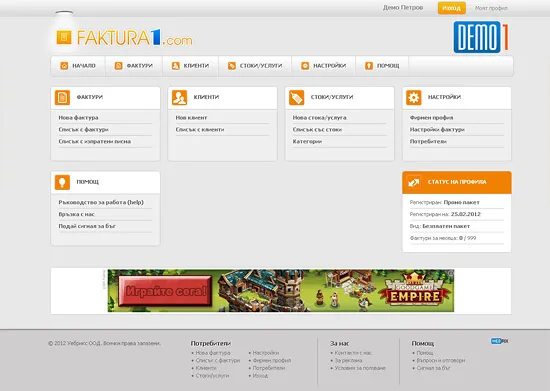Open Фирмен профил in НАСТРОЙКИ panel
The width and height of the screenshot is (550, 391).
click(x=431, y=117)
